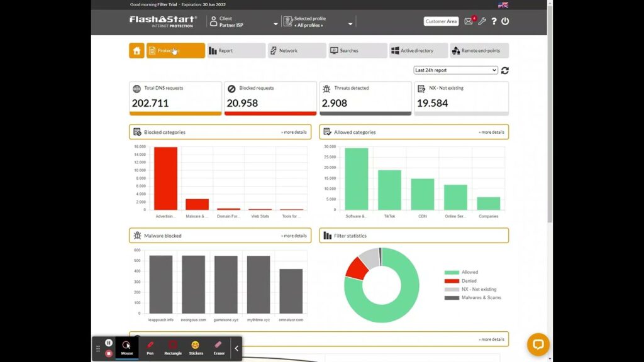Switch to the Report tab
Viewport: 644px width, 362px height.
[x=236, y=50]
